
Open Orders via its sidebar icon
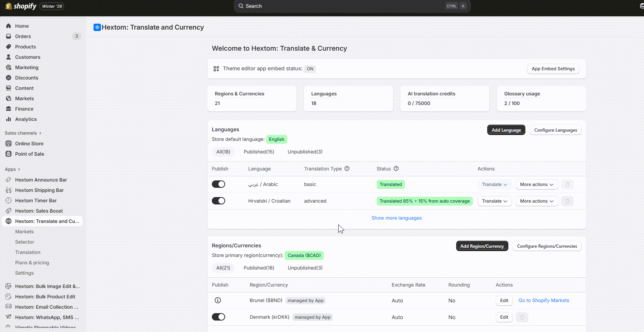coord(9,36)
